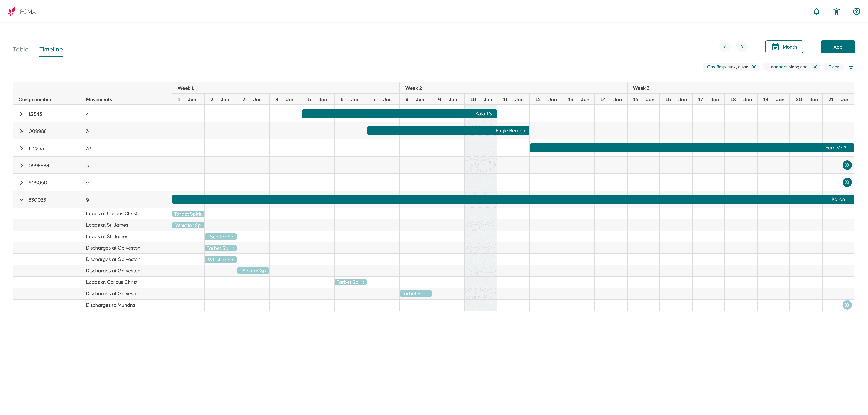Viewport: 868px width, 415px height.
Task: Click the Add button
Action: (x=837, y=47)
